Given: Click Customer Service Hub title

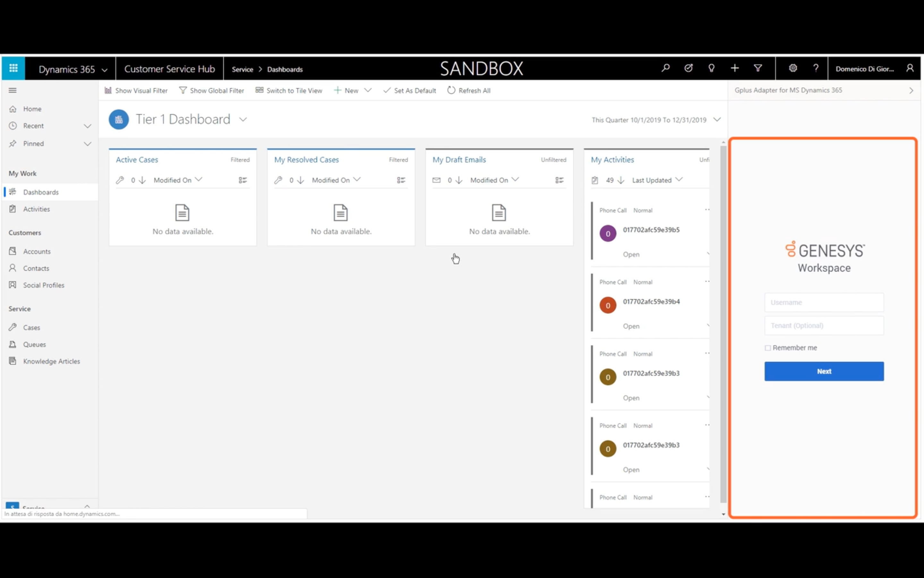Looking at the screenshot, I should pos(169,69).
